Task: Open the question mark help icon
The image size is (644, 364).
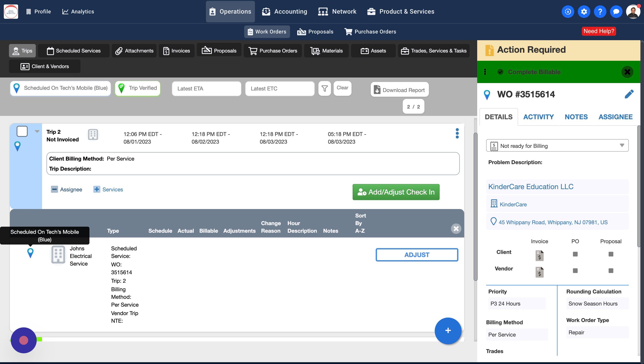Action: 600,11
